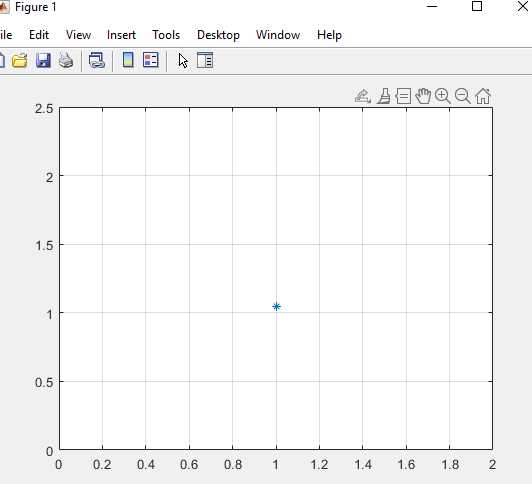Click the Data Tips axes toolbar icon
The image size is (532, 484).
coord(403,96)
